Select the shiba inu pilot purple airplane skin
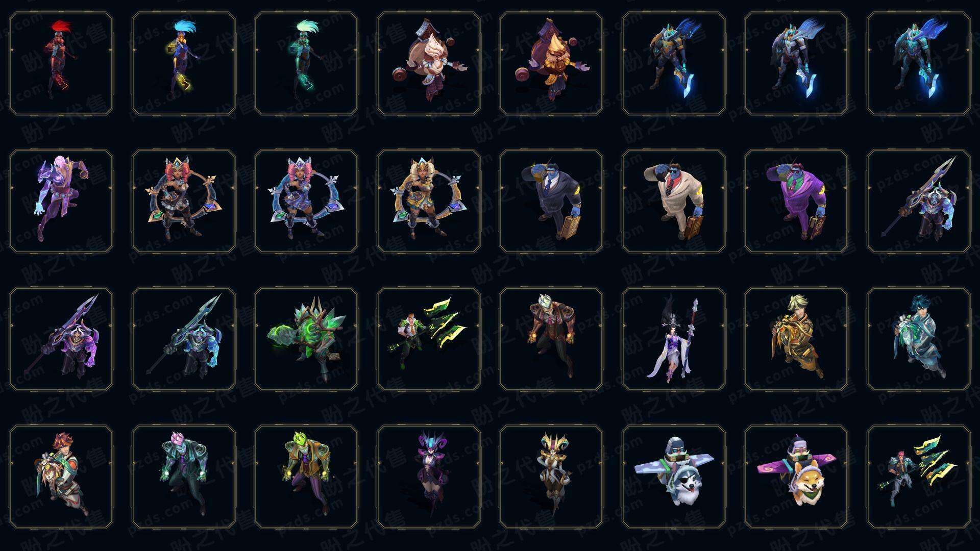Screen dimensions: 980x551 [x=796, y=477]
